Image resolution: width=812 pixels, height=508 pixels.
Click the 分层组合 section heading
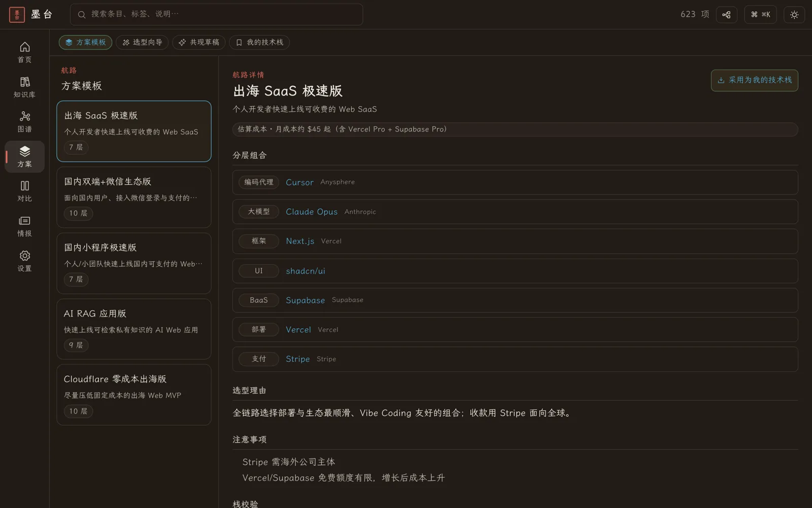pos(250,155)
